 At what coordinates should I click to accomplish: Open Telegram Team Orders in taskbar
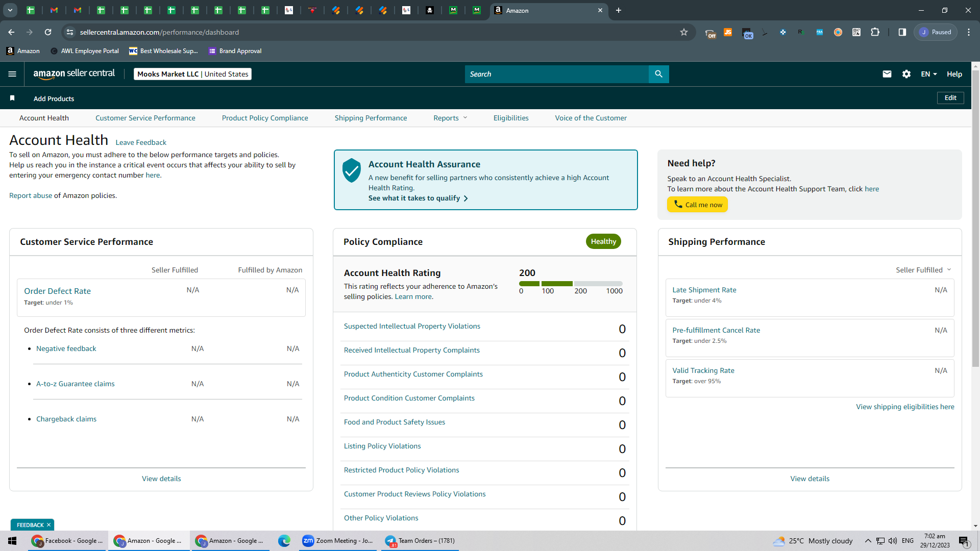coord(420,541)
